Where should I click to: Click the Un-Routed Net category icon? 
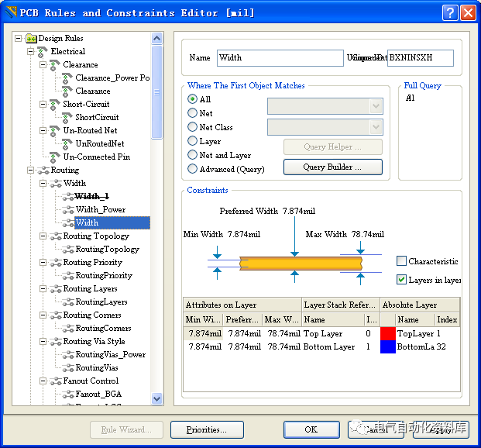click(54, 131)
